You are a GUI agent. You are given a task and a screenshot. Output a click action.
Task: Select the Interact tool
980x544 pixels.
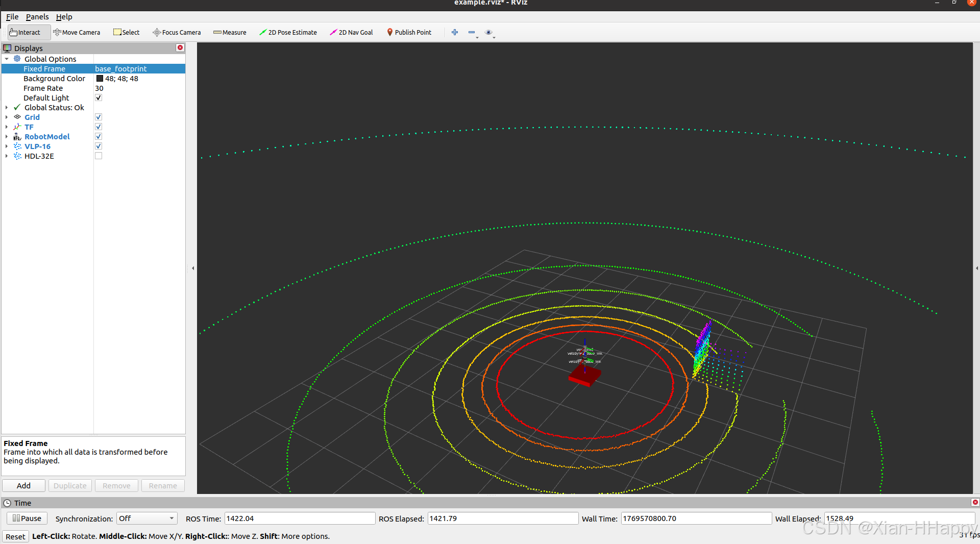29,32
